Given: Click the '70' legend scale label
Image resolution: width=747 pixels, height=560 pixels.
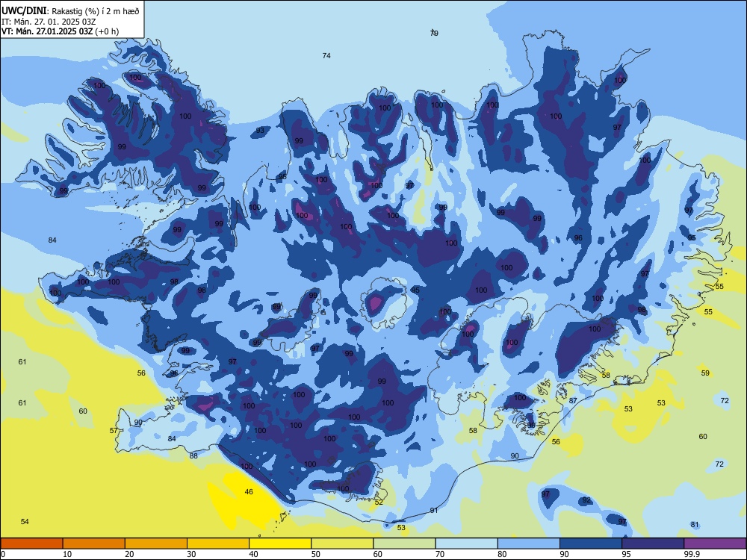Looking at the screenshot, I should point(440,554).
